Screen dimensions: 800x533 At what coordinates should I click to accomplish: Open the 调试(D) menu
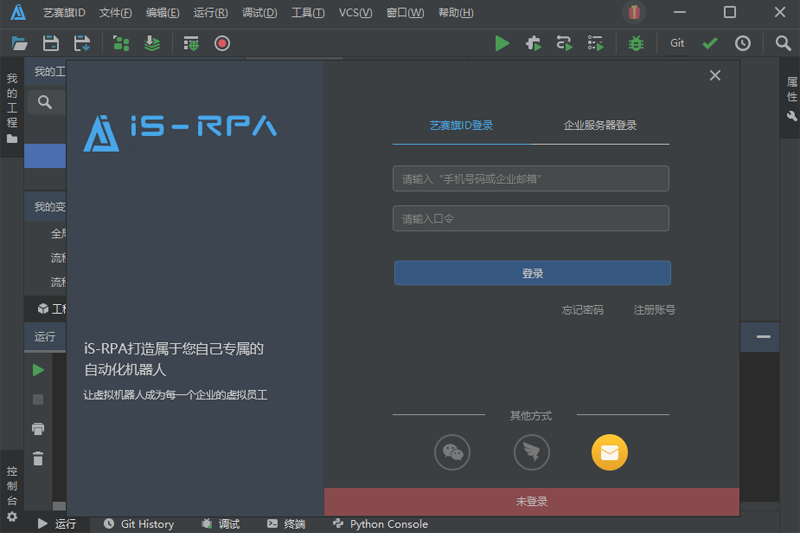[x=260, y=13]
